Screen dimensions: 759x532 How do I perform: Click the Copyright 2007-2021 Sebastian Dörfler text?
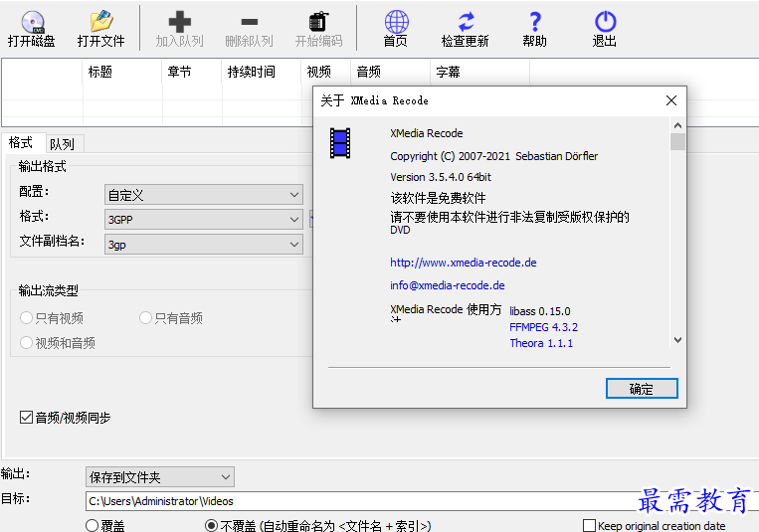pyautogui.click(x=493, y=156)
